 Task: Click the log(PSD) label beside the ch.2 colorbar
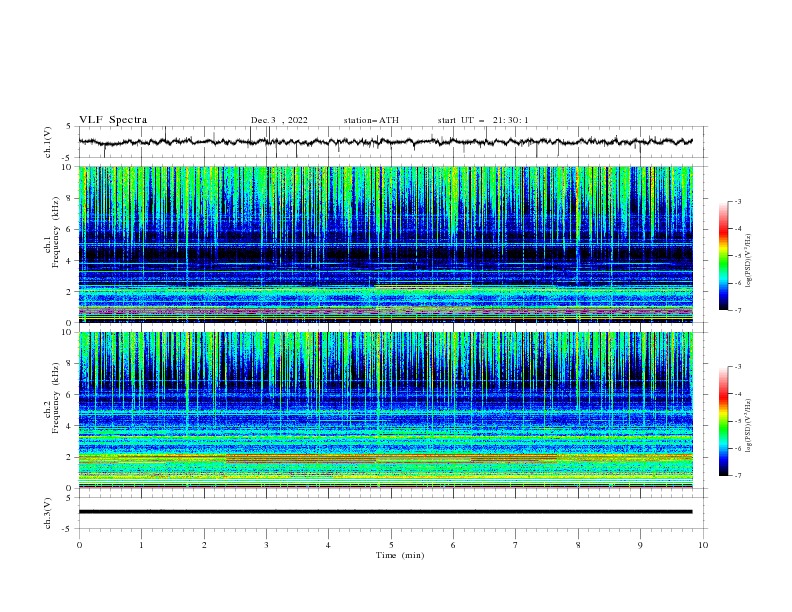(x=748, y=426)
